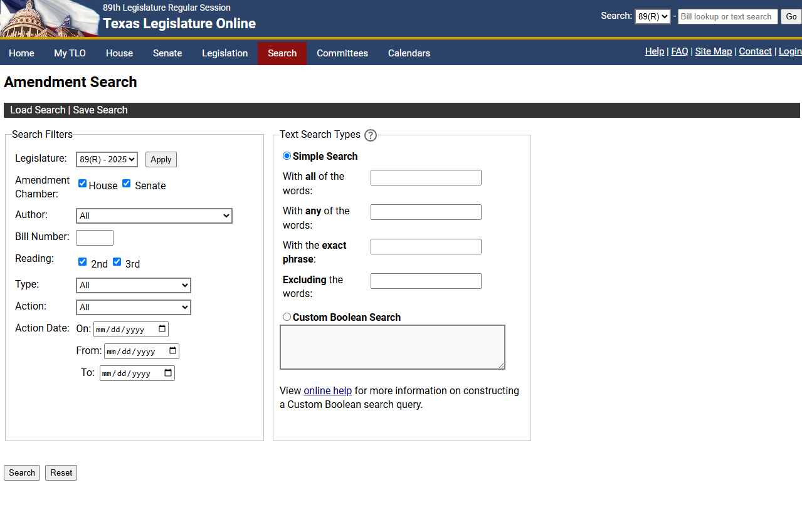The height and width of the screenshot is (532, 802).
Task: Open the Text Search Types help tooltip
Action: pos(370,135)
